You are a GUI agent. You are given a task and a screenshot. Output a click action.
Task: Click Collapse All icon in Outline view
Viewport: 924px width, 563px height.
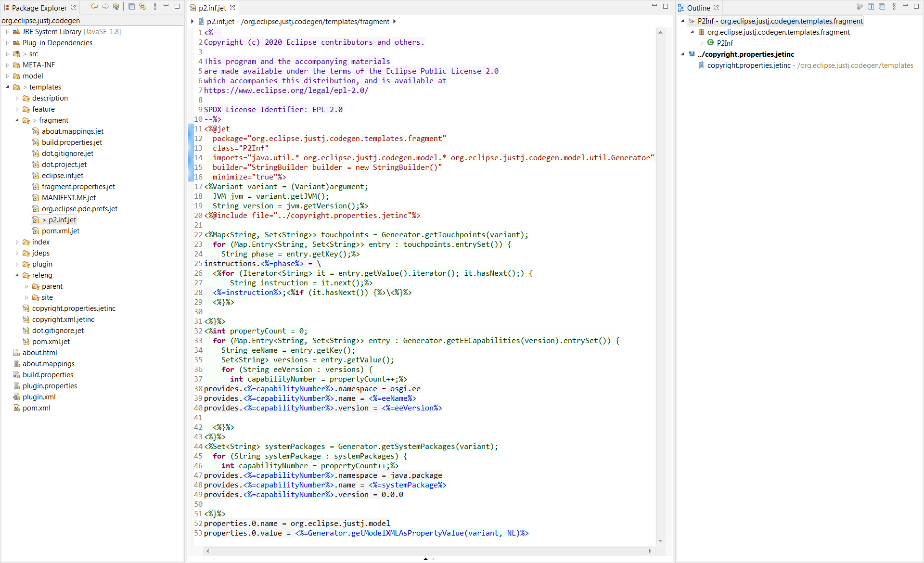point(882,7)
